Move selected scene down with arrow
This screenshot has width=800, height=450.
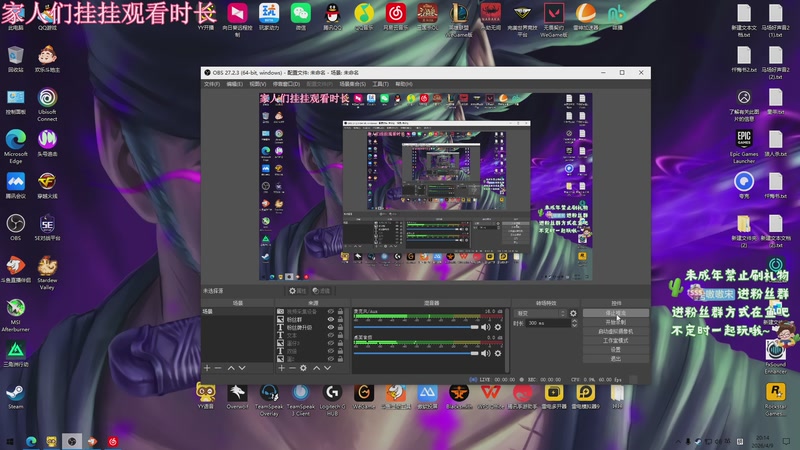242,368
